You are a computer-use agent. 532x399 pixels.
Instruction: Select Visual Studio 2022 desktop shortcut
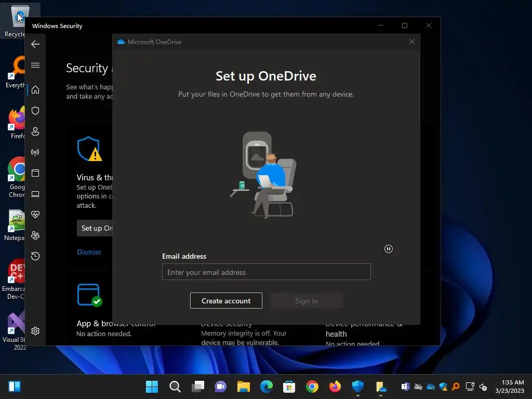click(14, 330)
